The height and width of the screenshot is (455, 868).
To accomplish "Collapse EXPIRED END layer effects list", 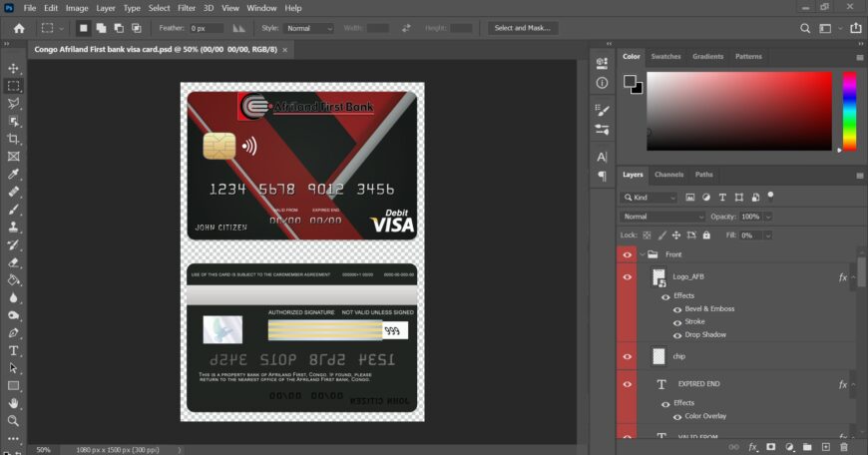I will [x=853, y=384].
